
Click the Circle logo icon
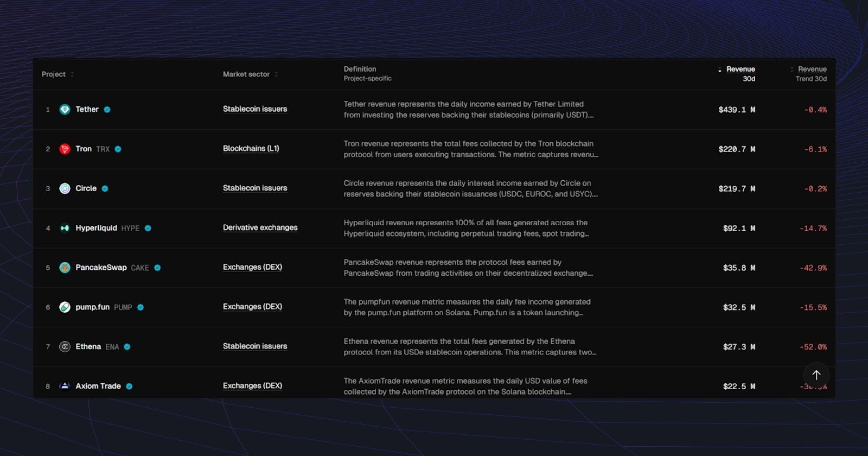point(65,188)
